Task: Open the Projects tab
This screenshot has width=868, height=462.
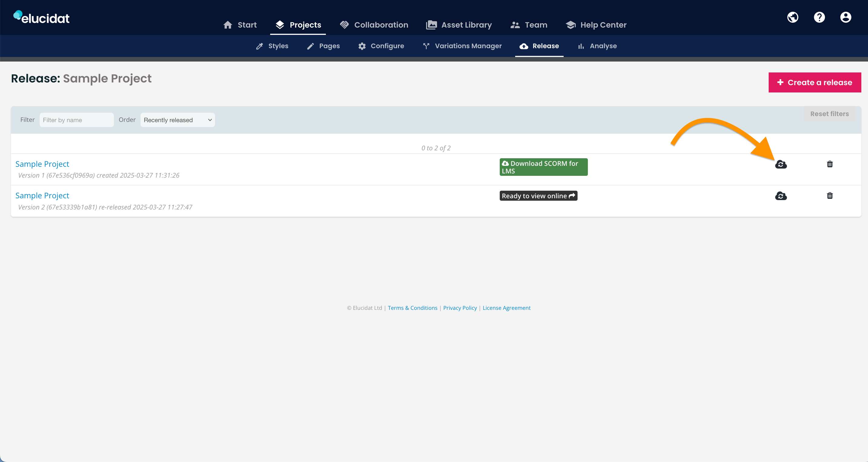Action: (x=298, y=25)
